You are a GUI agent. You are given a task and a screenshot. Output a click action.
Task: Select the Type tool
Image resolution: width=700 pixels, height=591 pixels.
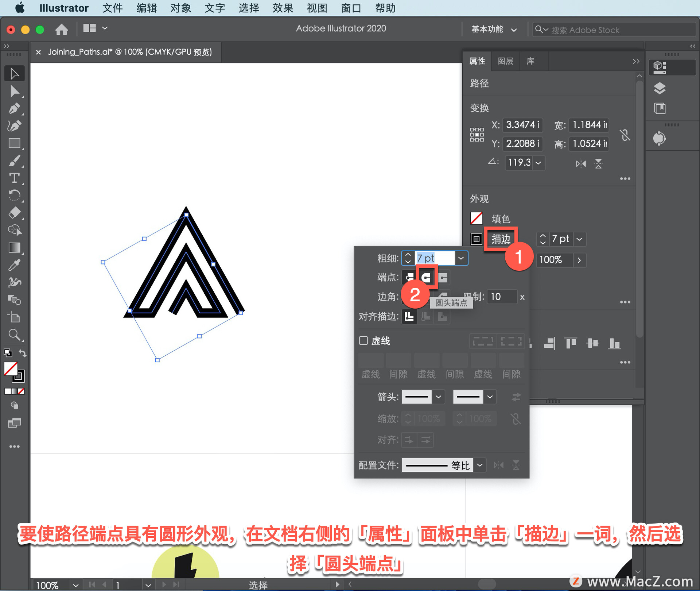[14, 178]
